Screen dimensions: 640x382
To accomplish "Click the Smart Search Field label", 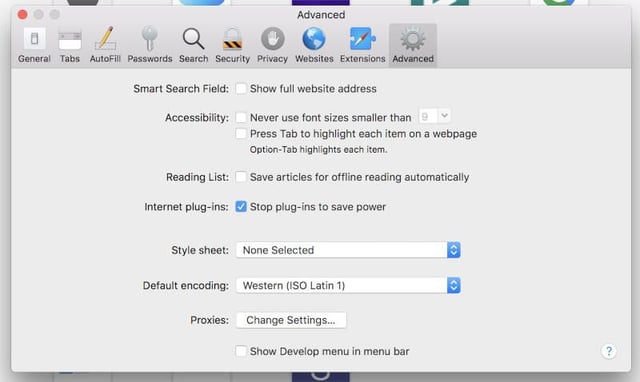I will click(181, 89).
